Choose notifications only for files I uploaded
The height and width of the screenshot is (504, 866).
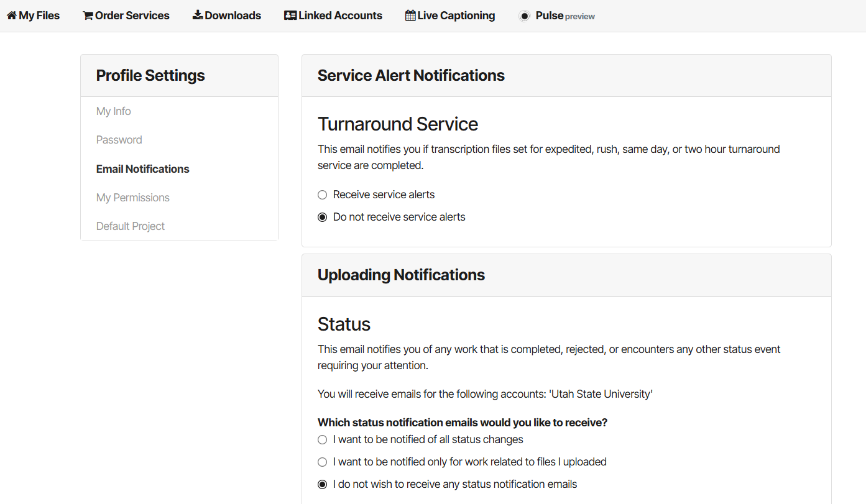pyautogui.click(x=322, y=462)
